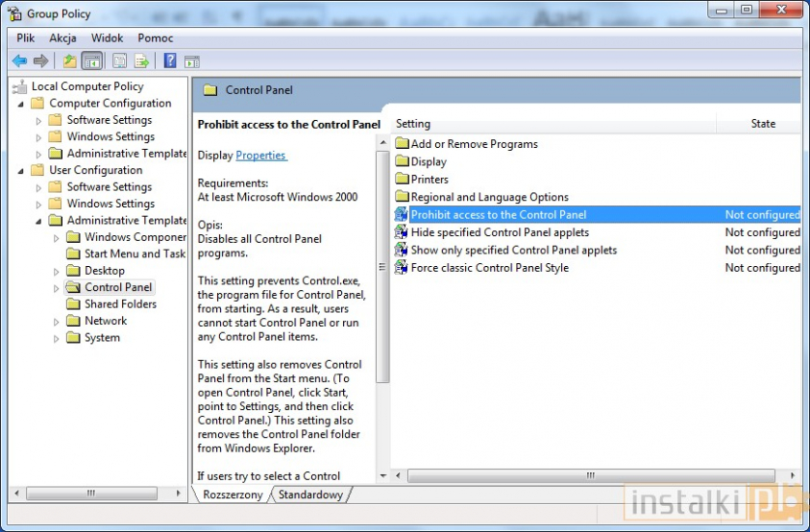Click the State column header

[x=763, y=124]
